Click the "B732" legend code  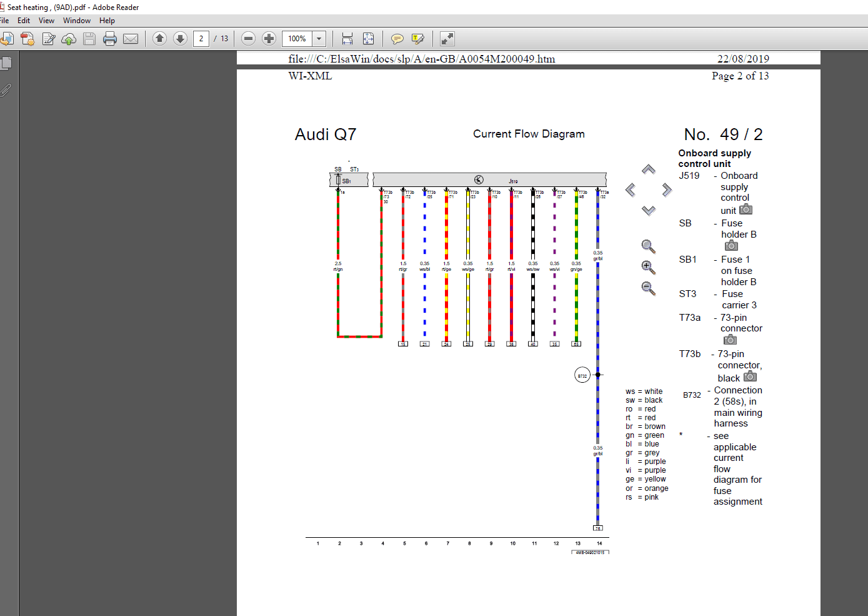pos(692,395)
